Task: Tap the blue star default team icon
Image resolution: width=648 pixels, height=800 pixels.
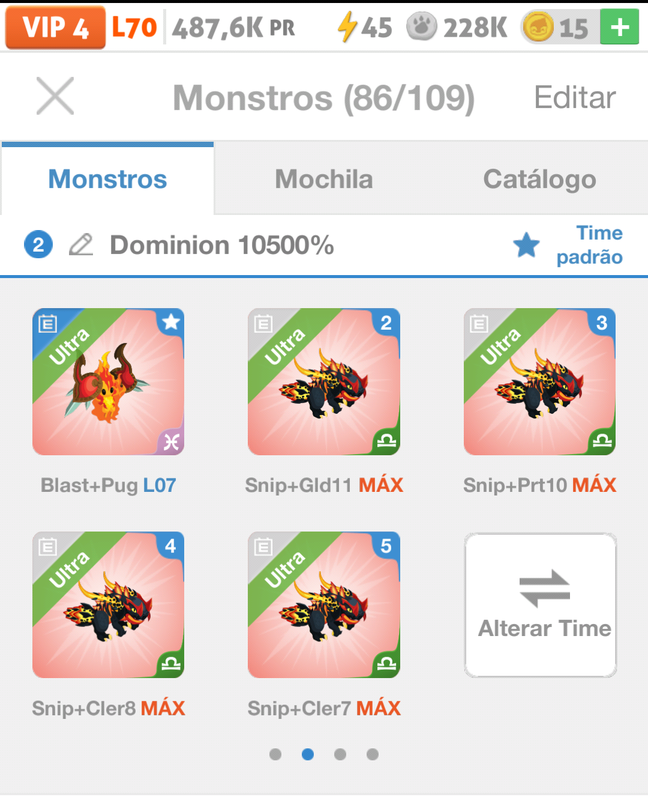Action: (x=526, y=245)
